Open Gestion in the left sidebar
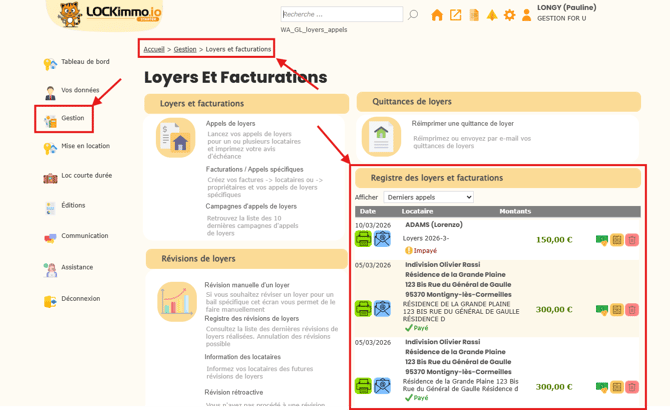 coord(72,118)
